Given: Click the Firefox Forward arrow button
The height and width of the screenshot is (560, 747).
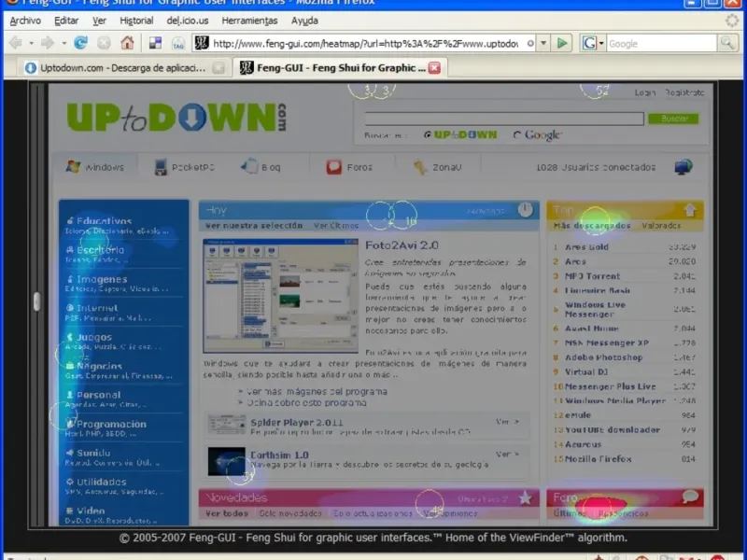Looking at the screenshot, I should (48, 43).
